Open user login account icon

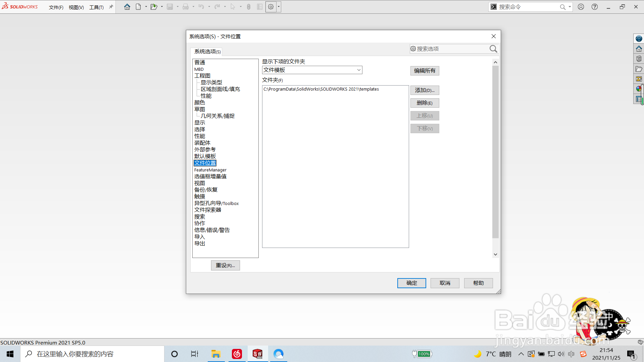tap(581, 7)
